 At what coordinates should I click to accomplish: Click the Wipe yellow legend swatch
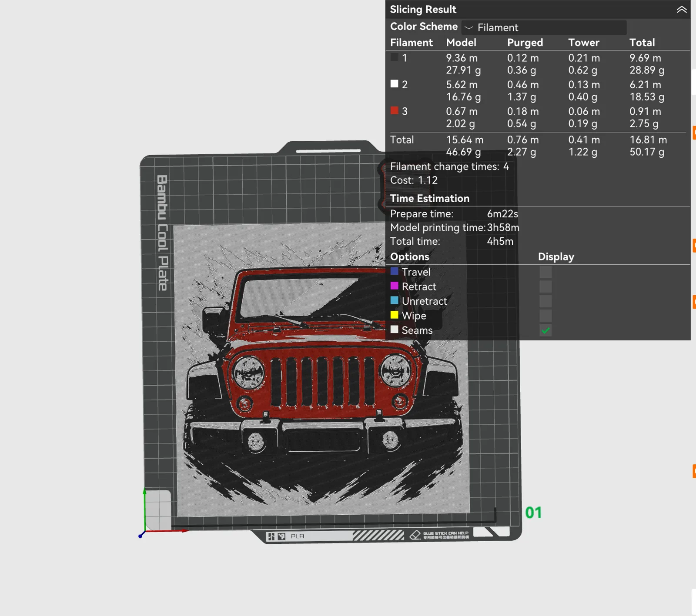point(395,315)
